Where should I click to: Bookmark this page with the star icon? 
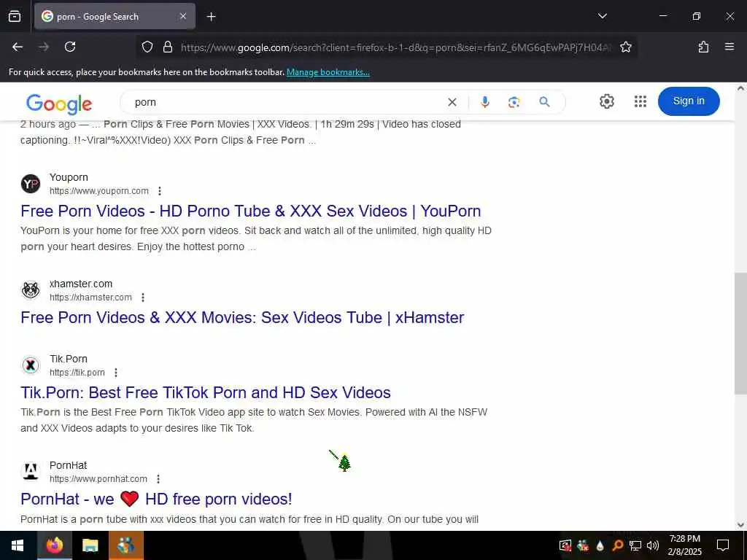tap(625, 47)
